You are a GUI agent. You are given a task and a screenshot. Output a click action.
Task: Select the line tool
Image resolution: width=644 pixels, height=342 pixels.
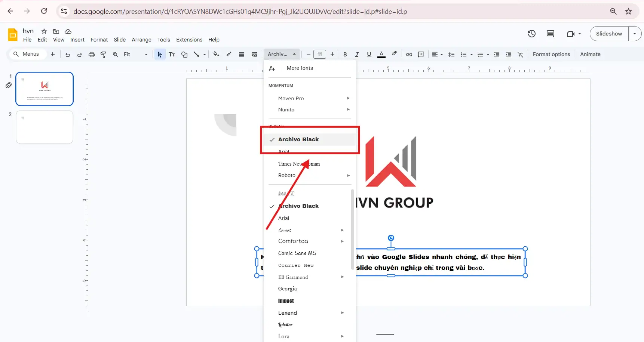coord(196,55)
